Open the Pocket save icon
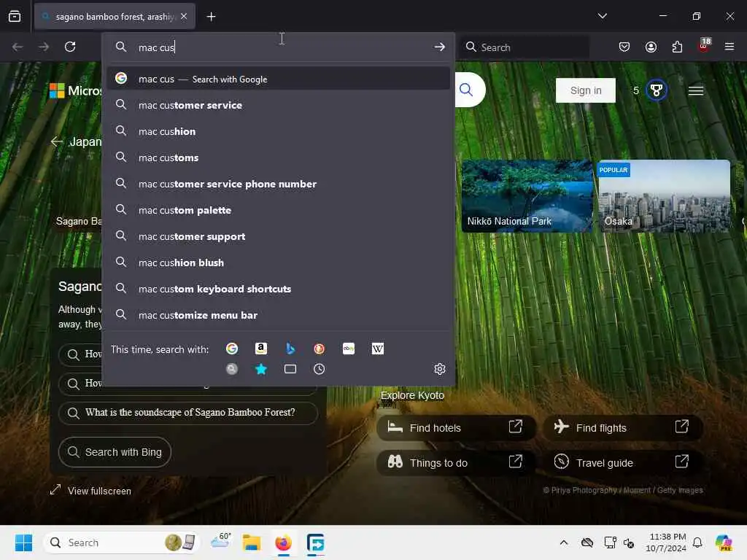Screen dimensions: 747x560 [x=624, y=47]
